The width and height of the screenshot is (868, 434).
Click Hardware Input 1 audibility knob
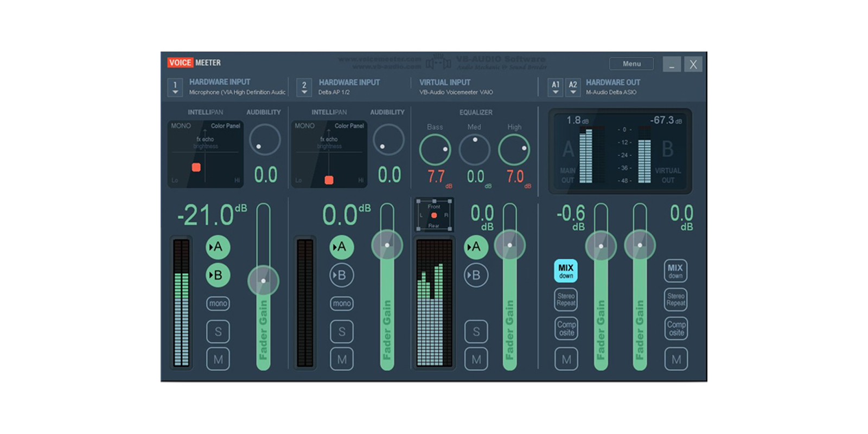point(265,139)
